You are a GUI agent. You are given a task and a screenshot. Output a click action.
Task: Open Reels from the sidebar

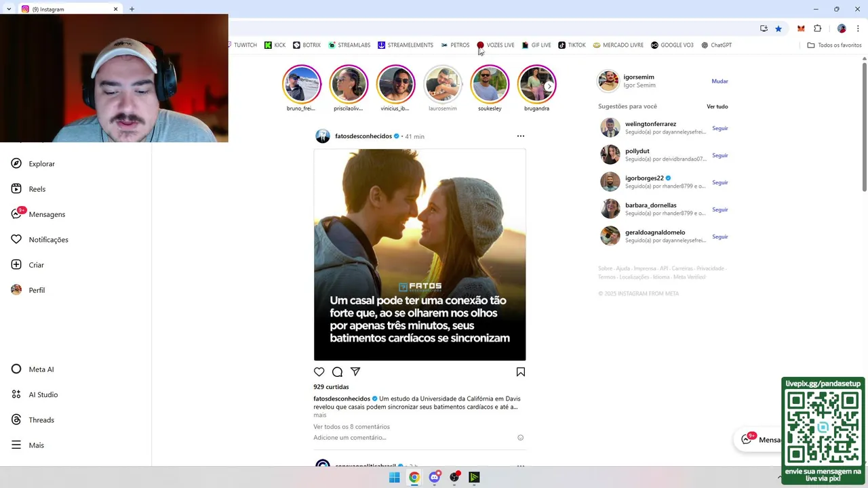28,189
